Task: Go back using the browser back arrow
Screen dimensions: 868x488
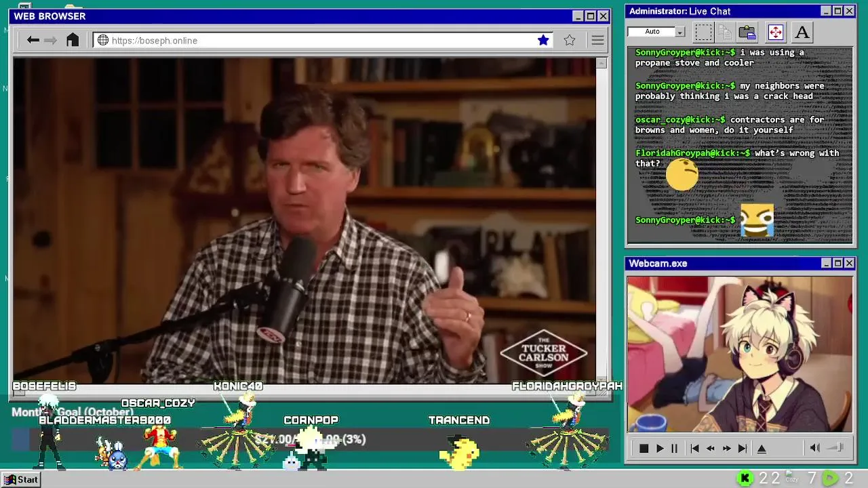Action: click(x=33, y=40)
